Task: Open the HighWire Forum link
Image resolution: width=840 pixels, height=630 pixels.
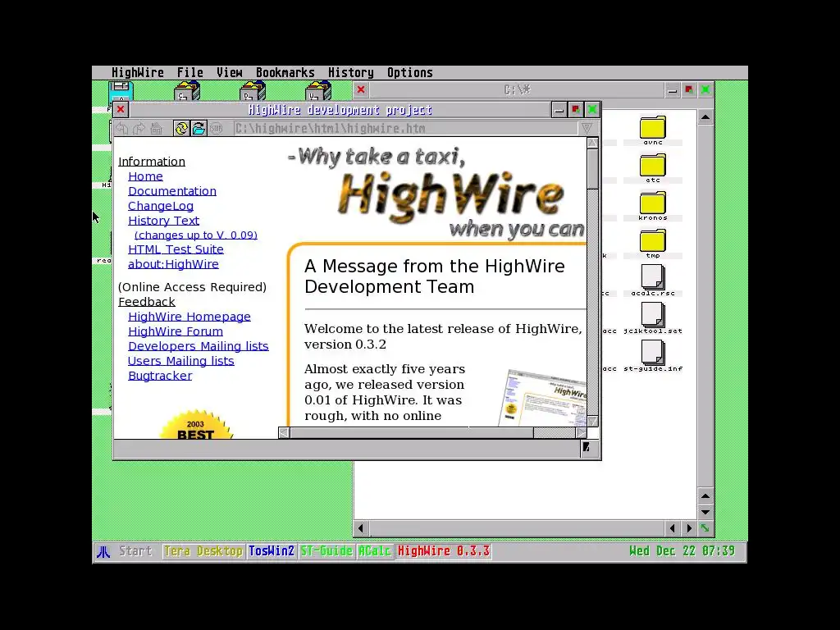Action: click(x=176, y=331)
